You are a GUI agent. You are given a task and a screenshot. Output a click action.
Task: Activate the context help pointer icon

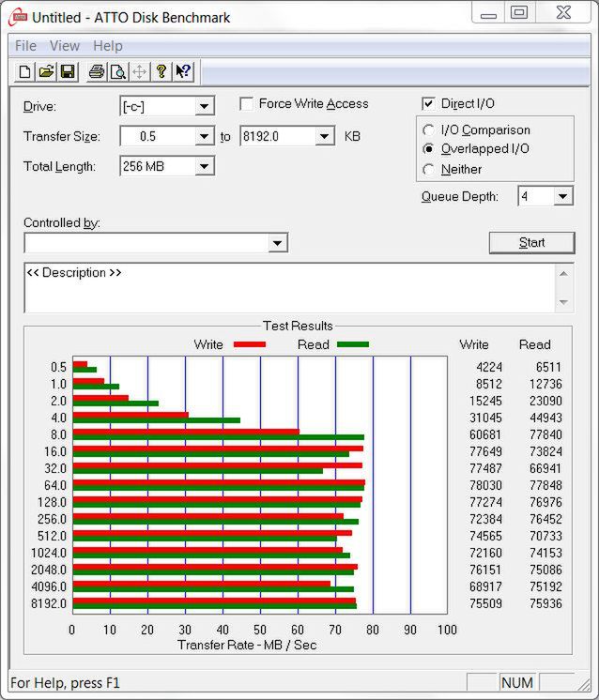tap(183, 71)
